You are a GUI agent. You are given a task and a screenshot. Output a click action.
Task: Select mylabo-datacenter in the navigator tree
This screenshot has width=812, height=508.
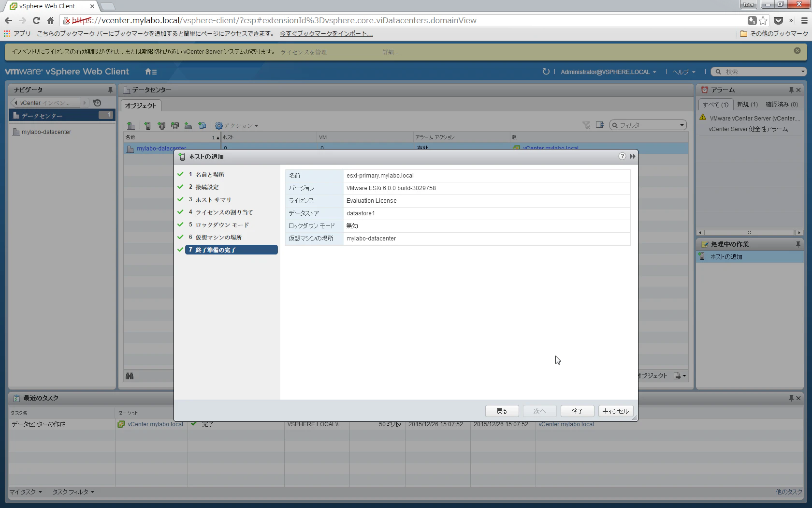pos(46,132)
